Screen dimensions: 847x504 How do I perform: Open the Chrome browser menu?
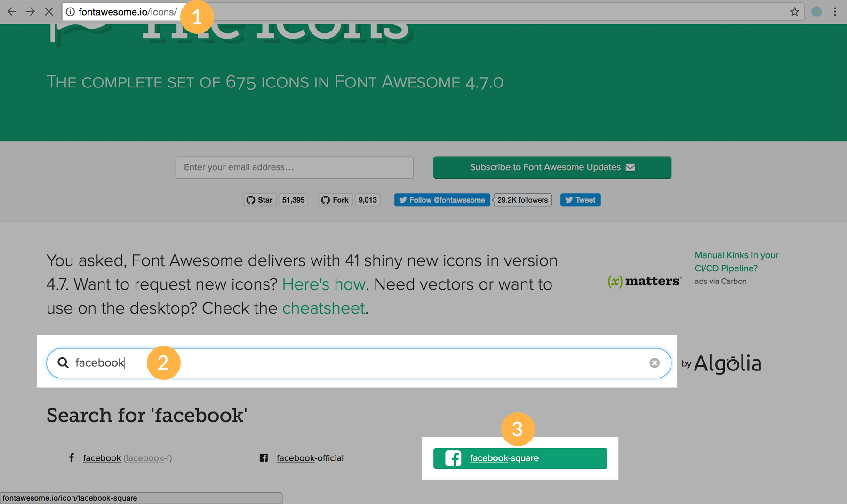[x=835, y=11]
